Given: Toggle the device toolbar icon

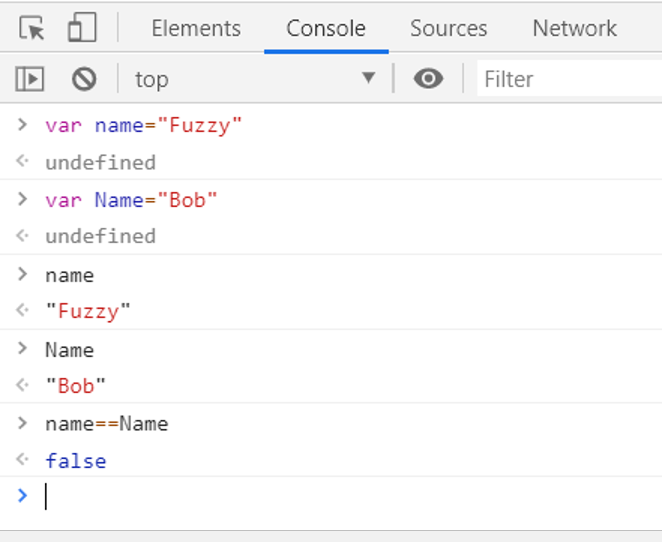Looking at the screenshot, I should [x=82, y=27].
